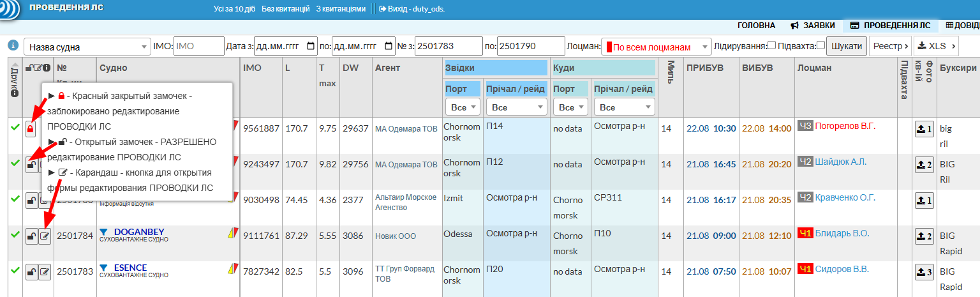Open Куди Прічал / рейд filter dropdown
This screenshot has height=297, width=980.
tap(623, 107)
